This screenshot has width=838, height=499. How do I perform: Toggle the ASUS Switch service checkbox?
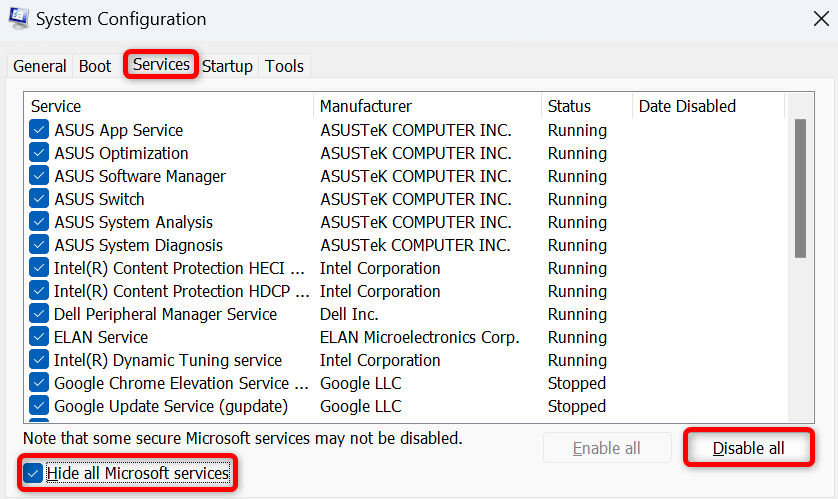[x=39, y=199]
